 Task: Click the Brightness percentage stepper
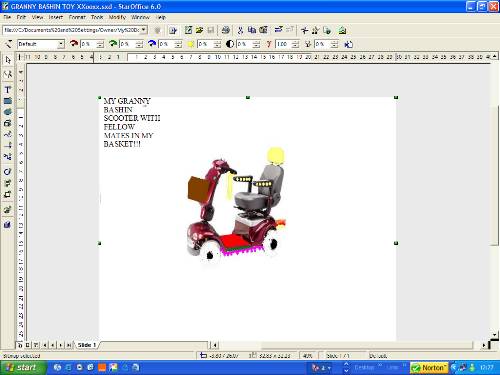click(x=218, y=44)
